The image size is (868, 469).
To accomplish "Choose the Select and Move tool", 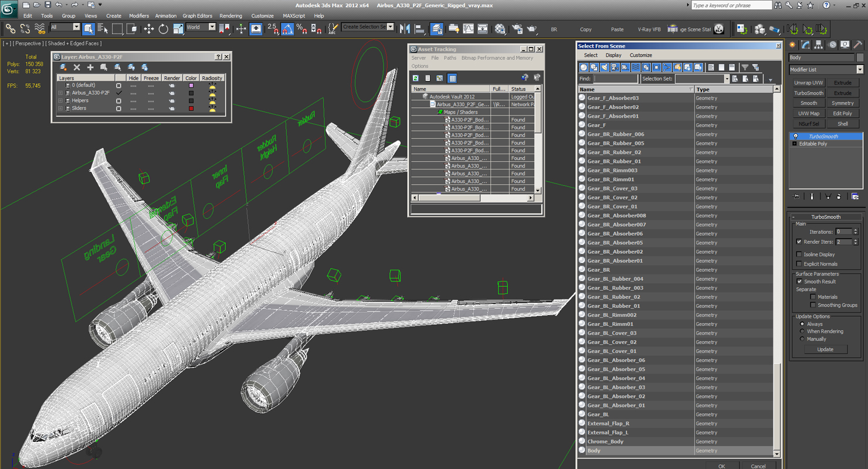I will 148,29.
